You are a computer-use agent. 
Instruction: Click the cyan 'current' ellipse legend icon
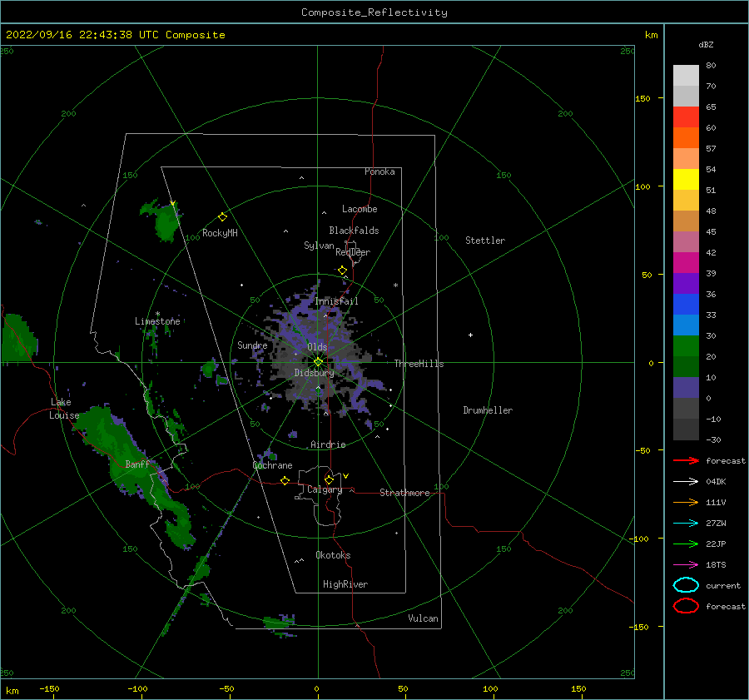[x=686, y=585]
